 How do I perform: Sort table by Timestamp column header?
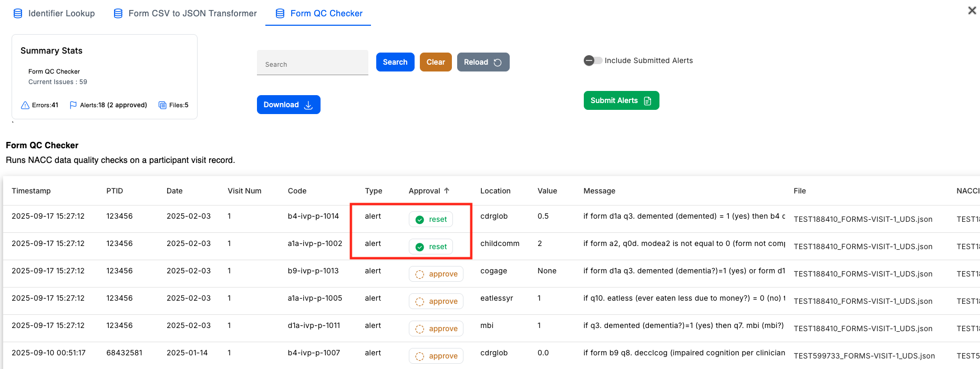click(x=31, y=191)
